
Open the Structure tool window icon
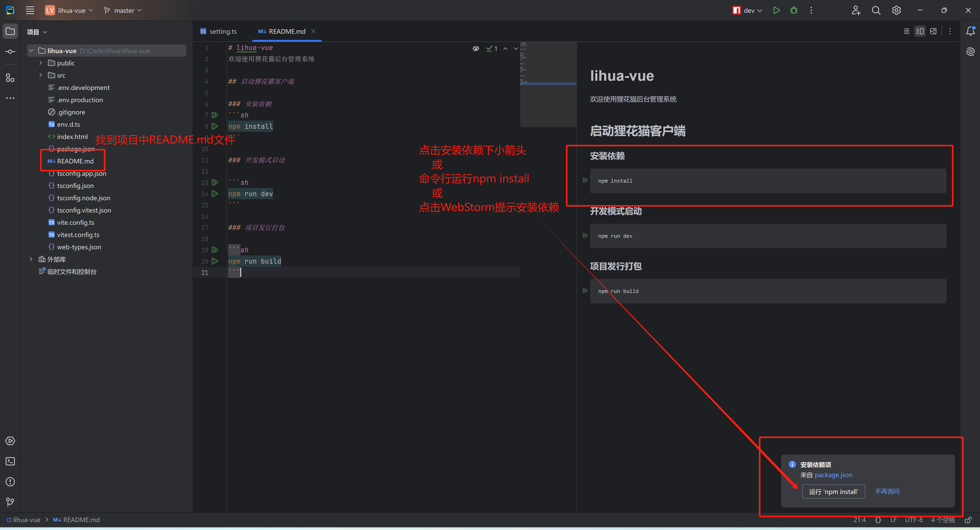pos(10,78)
